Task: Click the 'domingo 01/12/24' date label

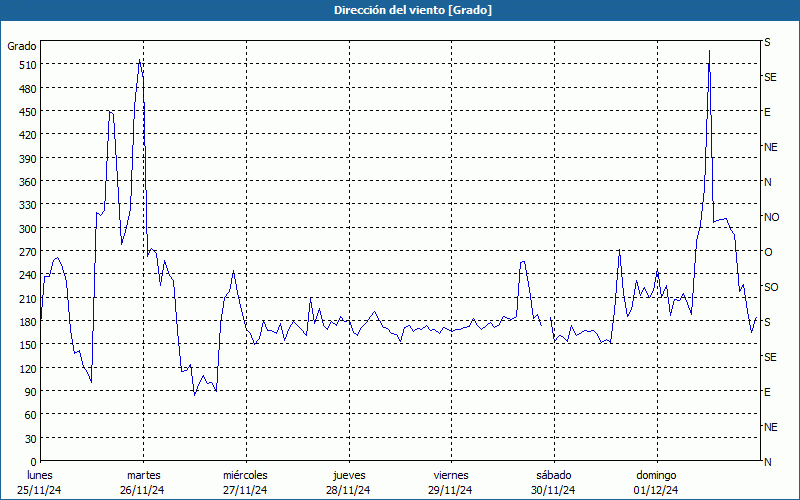Action: (x=656, y=483)
